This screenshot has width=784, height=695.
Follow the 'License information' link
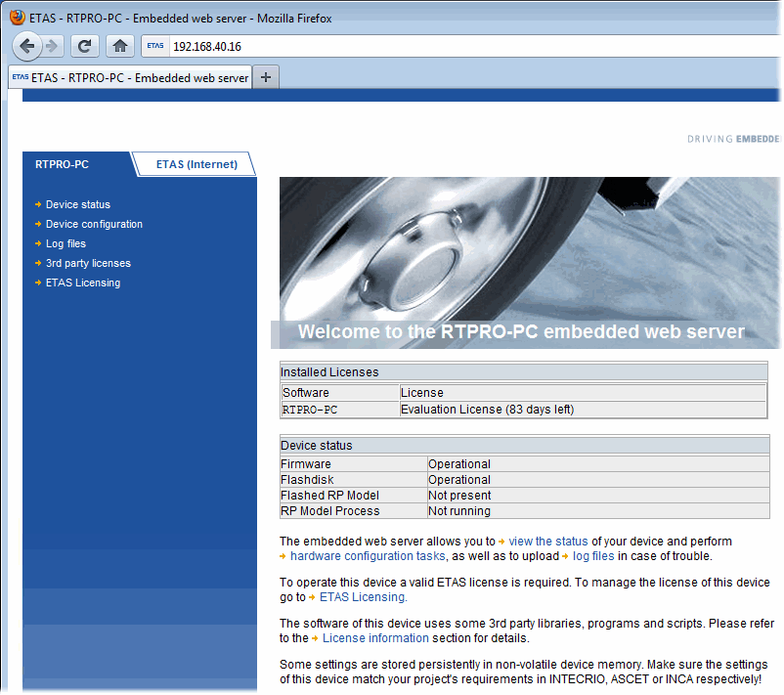tap(375, 638)
